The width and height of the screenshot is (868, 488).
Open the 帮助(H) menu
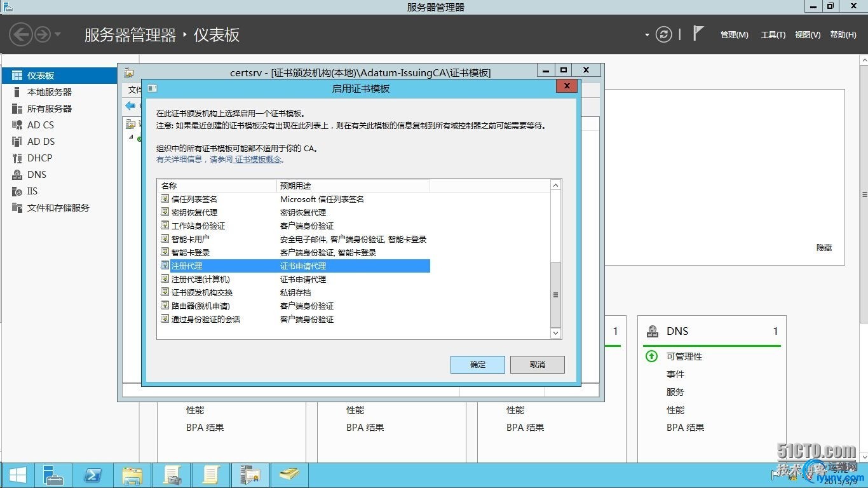pos(843,35)
